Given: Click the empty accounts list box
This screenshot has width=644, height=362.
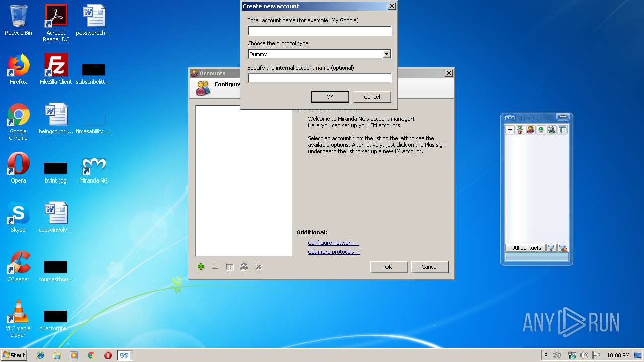Looking at the screenshot, I should tap(244, 181).
